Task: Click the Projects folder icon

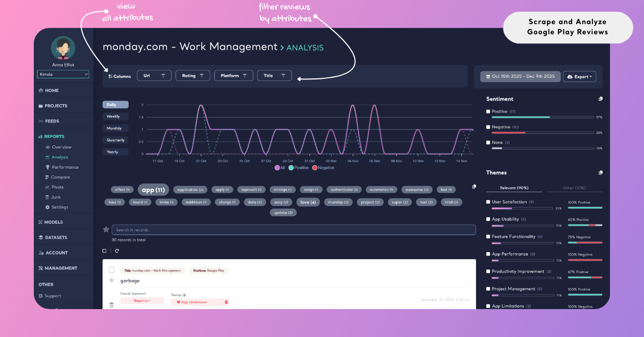Action: [x=41, y=106]
